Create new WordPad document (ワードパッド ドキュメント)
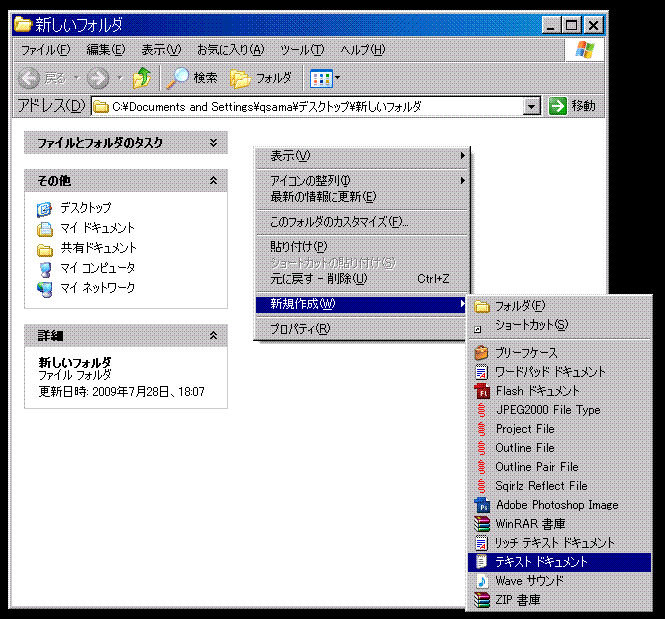 click(559, 372)
